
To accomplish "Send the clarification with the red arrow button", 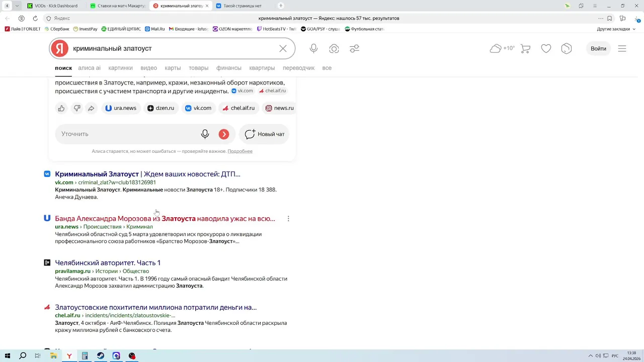I will (224, 134).
